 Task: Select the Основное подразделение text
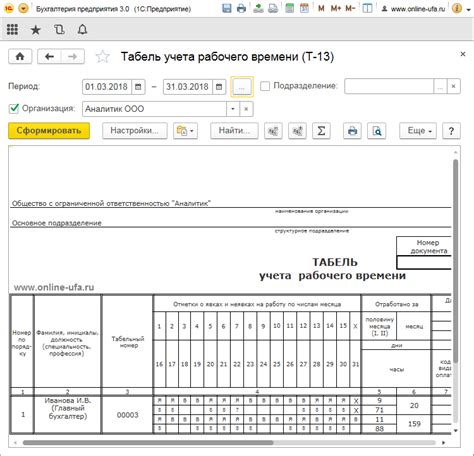(x=57, y=223)
